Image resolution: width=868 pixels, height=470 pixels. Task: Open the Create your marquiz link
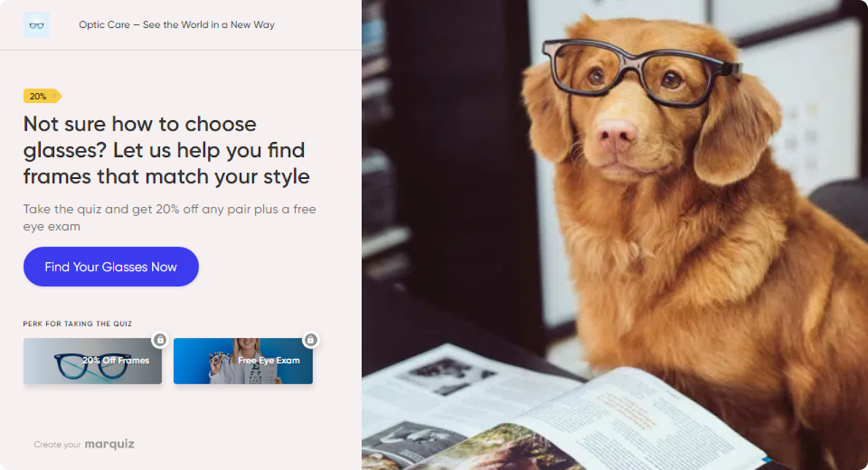click(x=84, y=445)
